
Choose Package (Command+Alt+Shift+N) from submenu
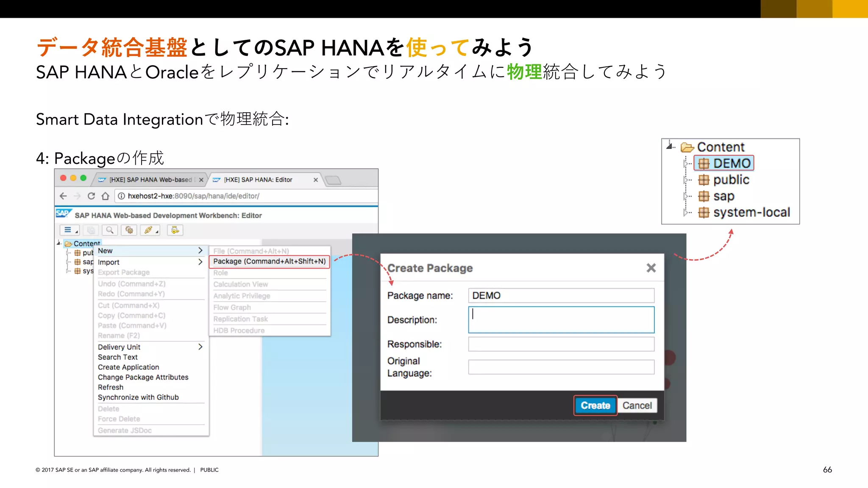tap(270, 261)
